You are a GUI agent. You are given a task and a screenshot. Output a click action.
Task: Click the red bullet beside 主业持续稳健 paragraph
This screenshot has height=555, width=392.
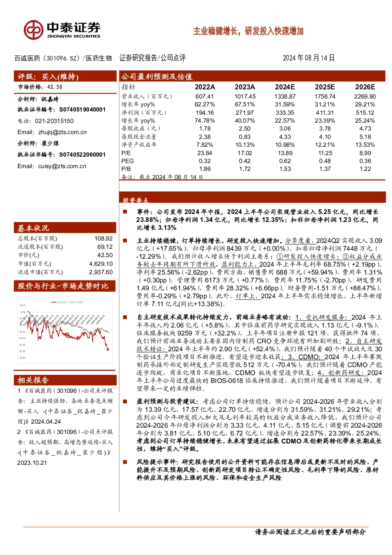[125, 241]
